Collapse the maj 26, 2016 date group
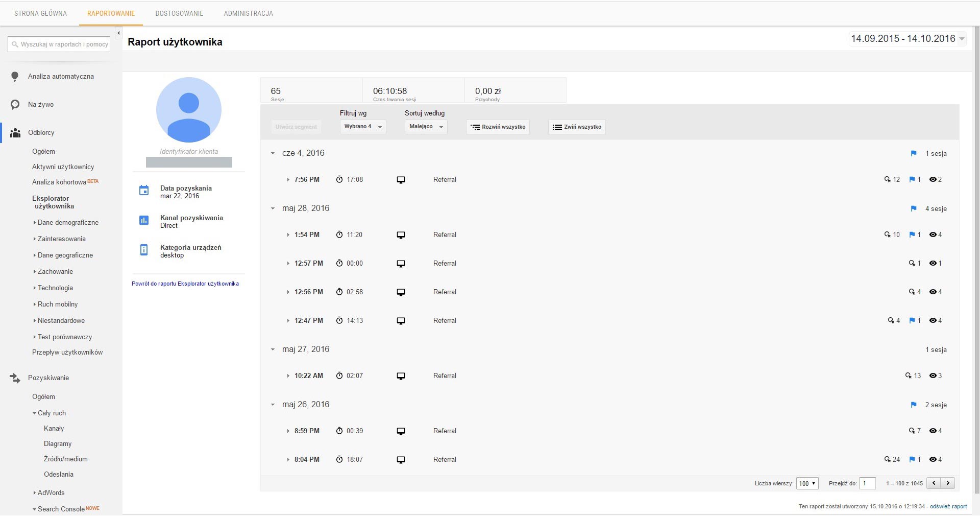 (273, 405)
